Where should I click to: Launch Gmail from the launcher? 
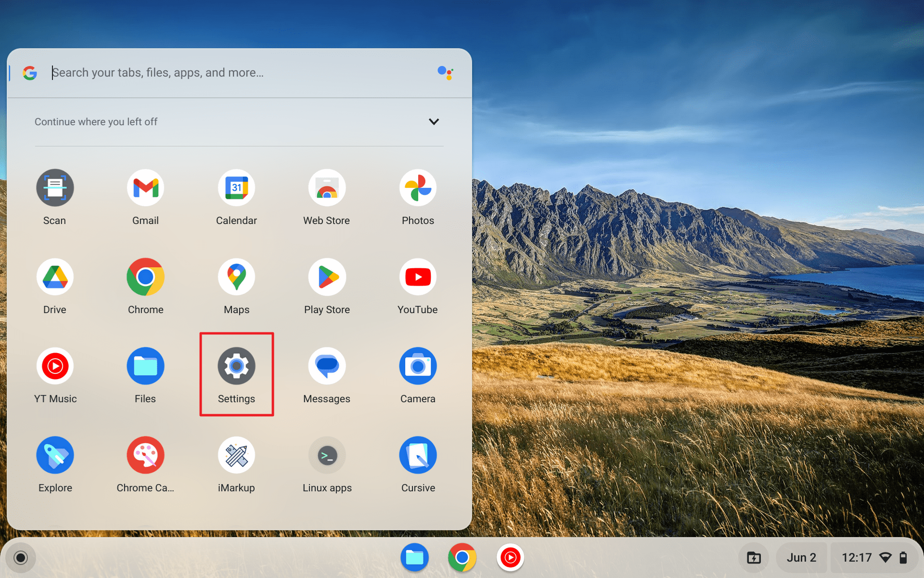tap(145, 188)
